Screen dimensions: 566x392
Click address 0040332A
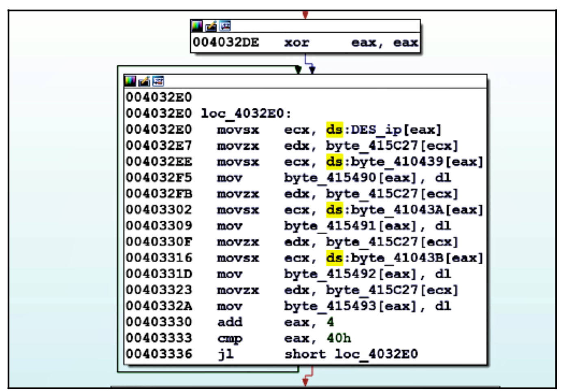[x=159, y=306]
